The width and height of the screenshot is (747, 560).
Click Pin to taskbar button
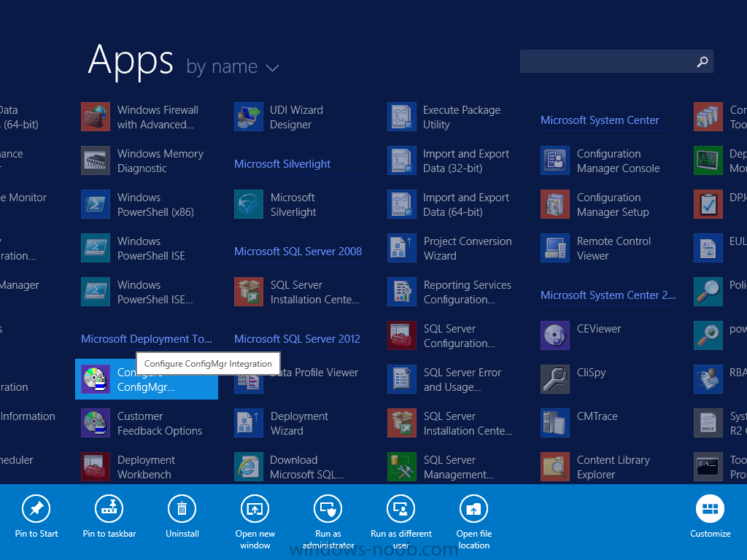(109, 517)
